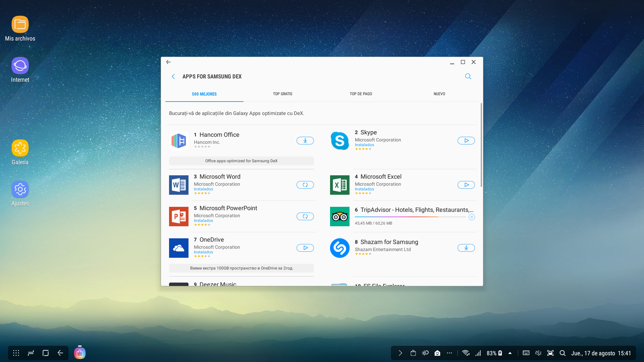
Task: Open the home notification icon in tray
Action: 437,353
